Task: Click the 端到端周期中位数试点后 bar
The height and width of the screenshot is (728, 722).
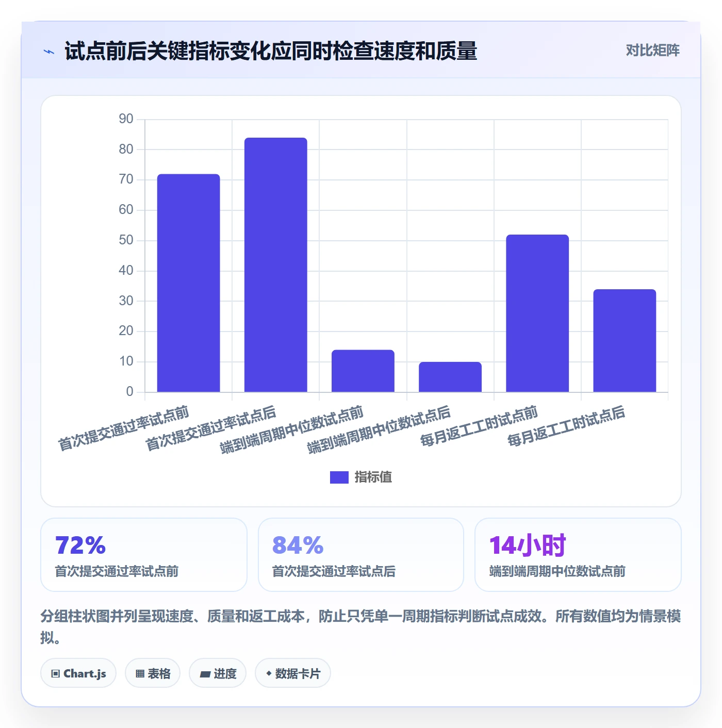Action: pos(450,377)
